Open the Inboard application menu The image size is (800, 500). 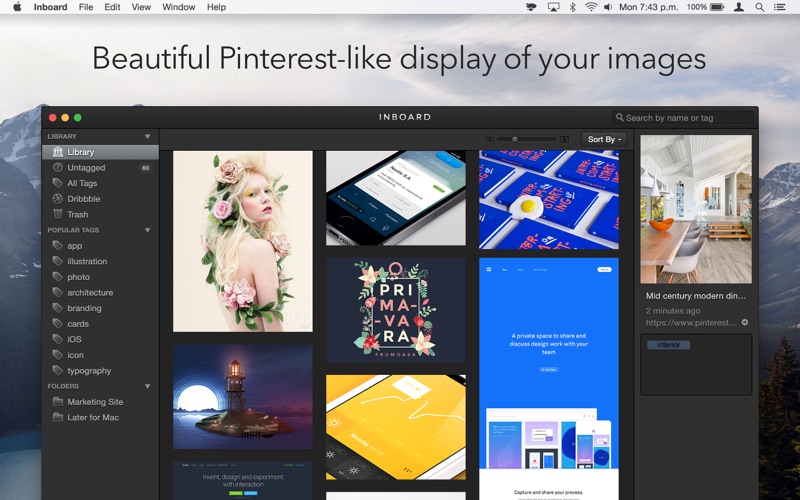[x=50, y=7]
